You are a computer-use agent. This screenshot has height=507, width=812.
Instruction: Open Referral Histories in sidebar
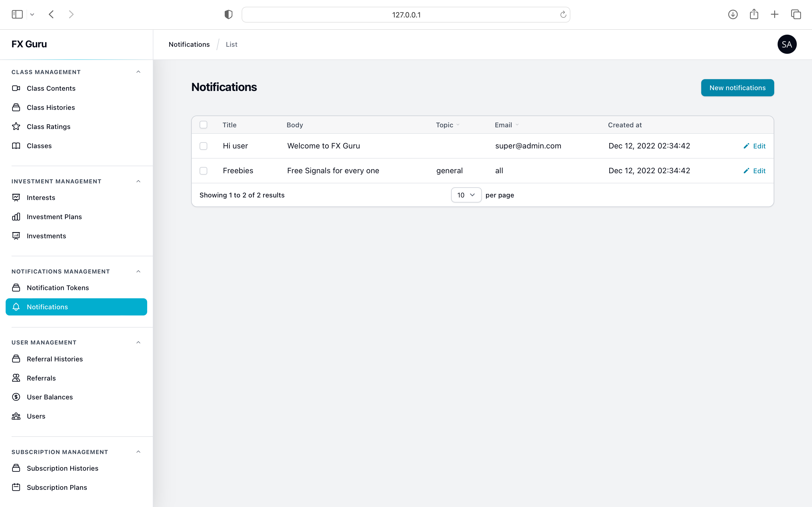point(55,359)
